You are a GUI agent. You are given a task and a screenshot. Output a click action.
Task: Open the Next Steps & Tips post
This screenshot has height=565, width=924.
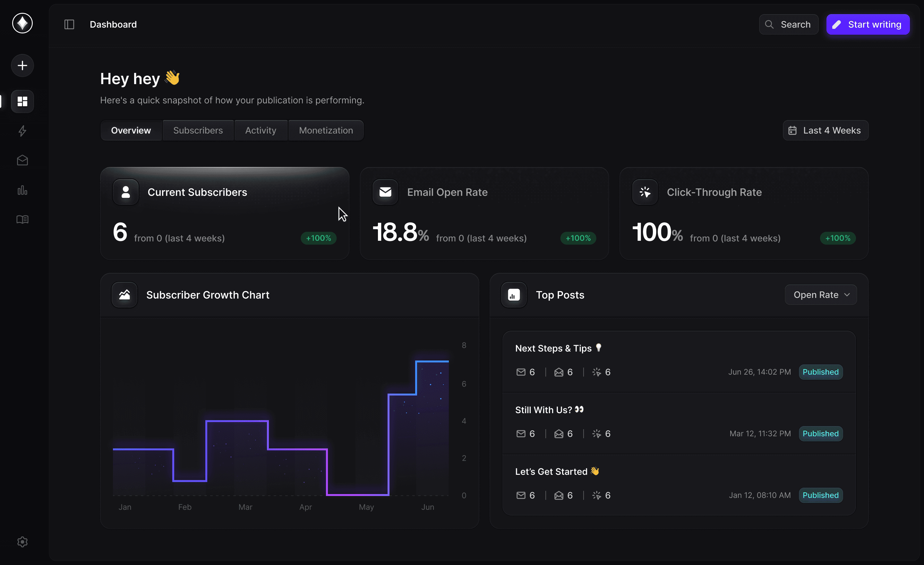tap(553, 349)
